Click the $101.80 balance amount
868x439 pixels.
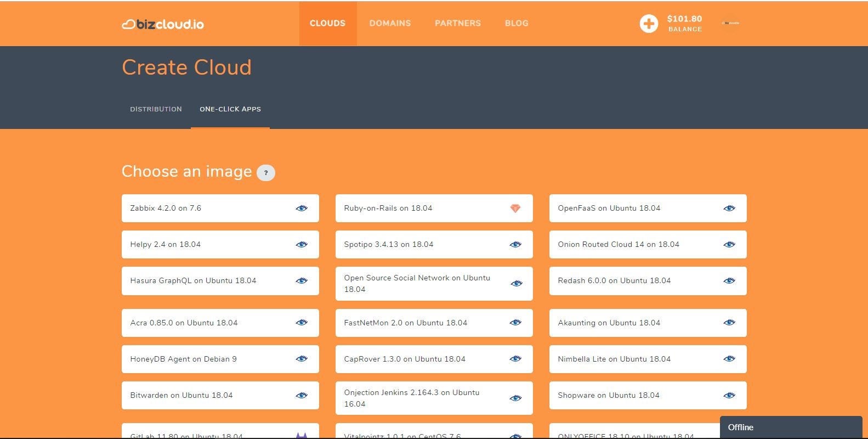coord(684,19)
